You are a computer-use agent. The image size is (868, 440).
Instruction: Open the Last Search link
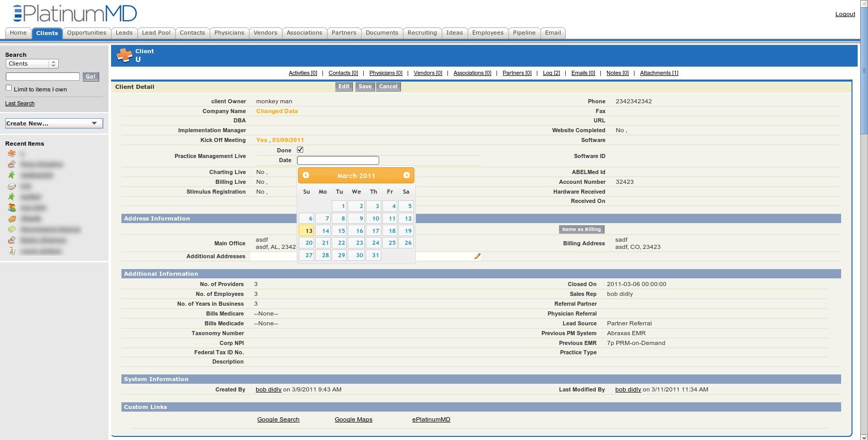(x=20, y=104)
